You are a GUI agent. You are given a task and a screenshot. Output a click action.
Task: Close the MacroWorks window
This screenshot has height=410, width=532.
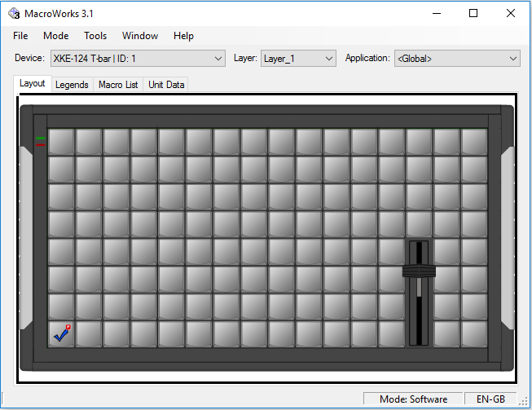point(511,13)
